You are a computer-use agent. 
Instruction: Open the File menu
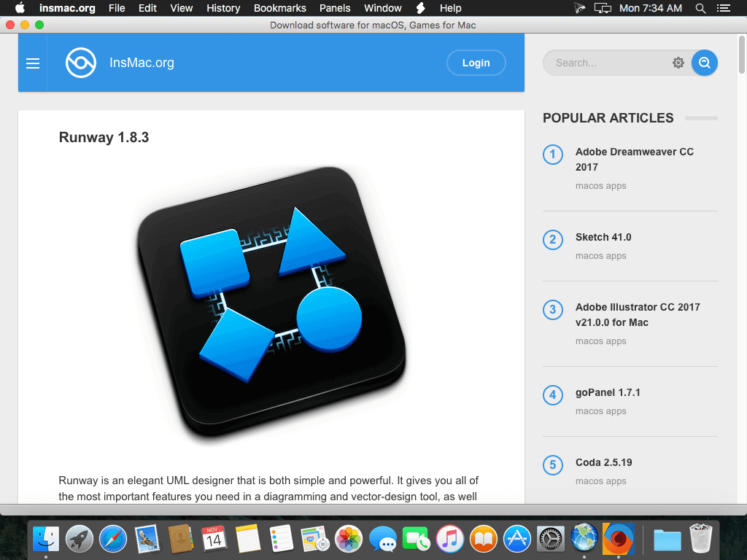point(117,8)
